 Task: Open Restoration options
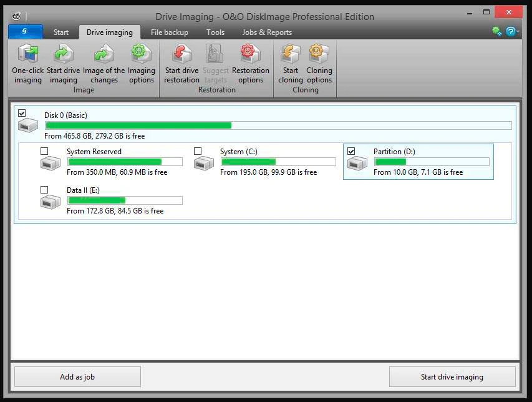(250, 54)
